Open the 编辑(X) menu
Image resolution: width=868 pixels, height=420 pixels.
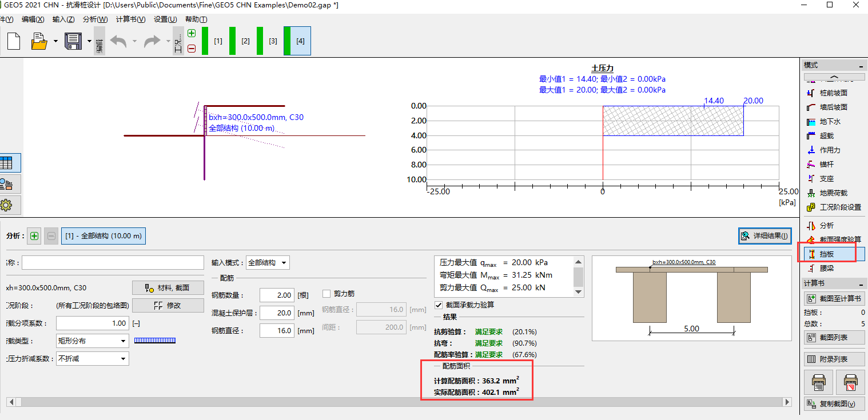coord(33,19)
